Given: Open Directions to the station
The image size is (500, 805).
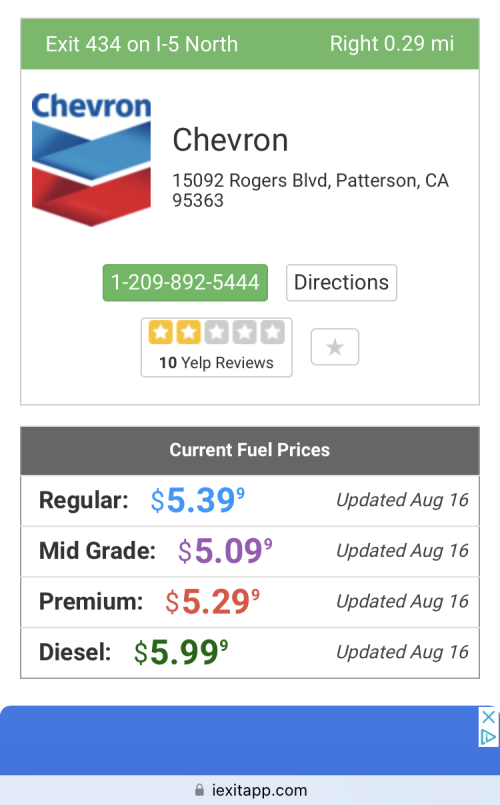Looking at the screenshot, I should 341,282.
